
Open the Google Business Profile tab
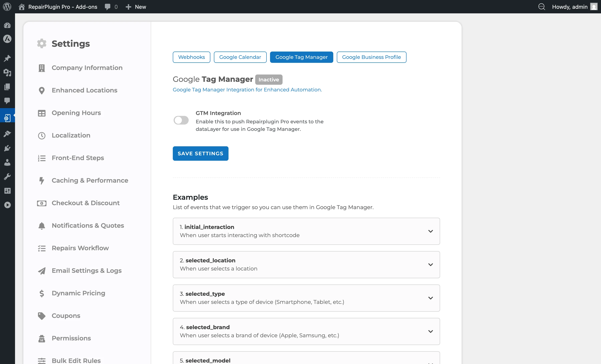pyautogui.click(x=371, y=57)
